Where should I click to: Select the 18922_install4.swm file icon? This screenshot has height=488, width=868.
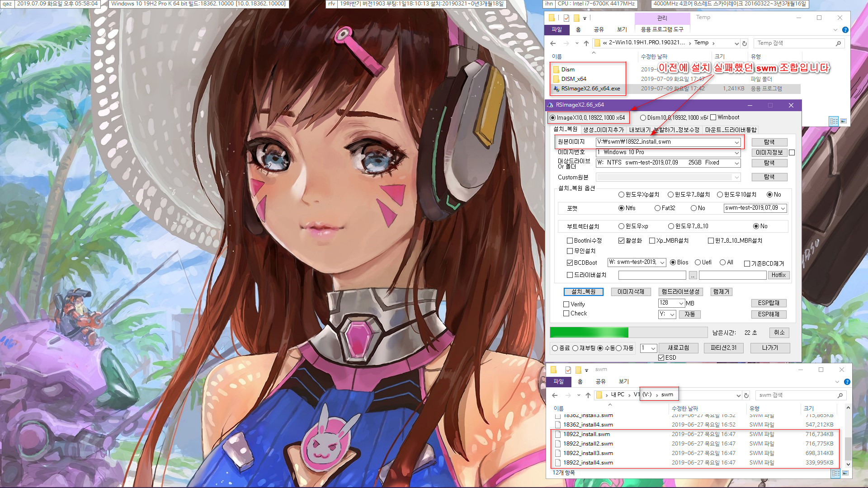[x=558, y=463]
